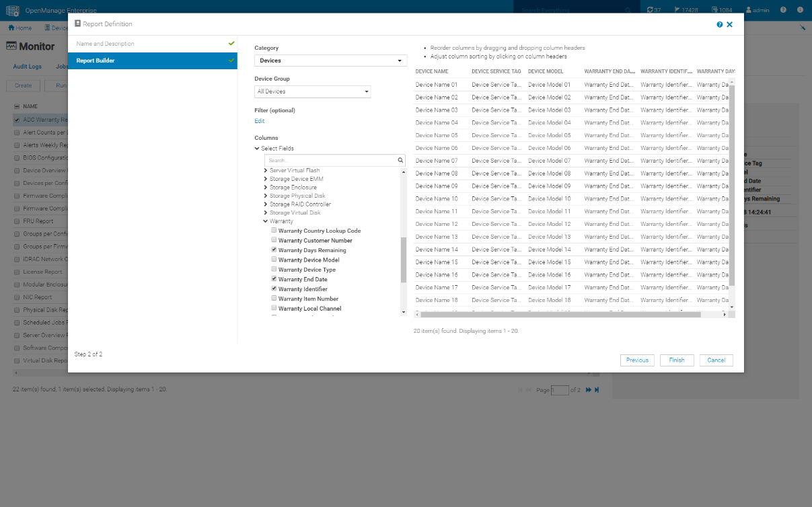812x507 pixels.
Task: Click the preview table vertical scrollbar
Action: point(732,185)
